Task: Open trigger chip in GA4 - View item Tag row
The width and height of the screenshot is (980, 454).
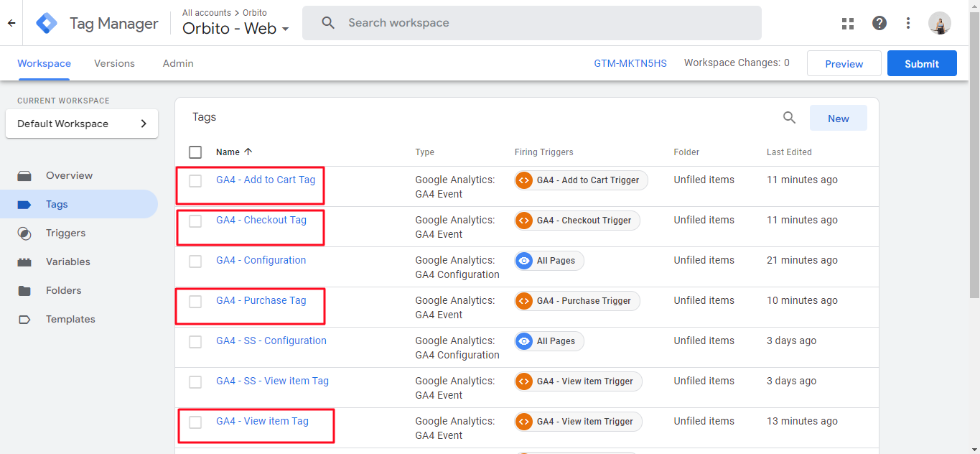Action: point(578,422)
